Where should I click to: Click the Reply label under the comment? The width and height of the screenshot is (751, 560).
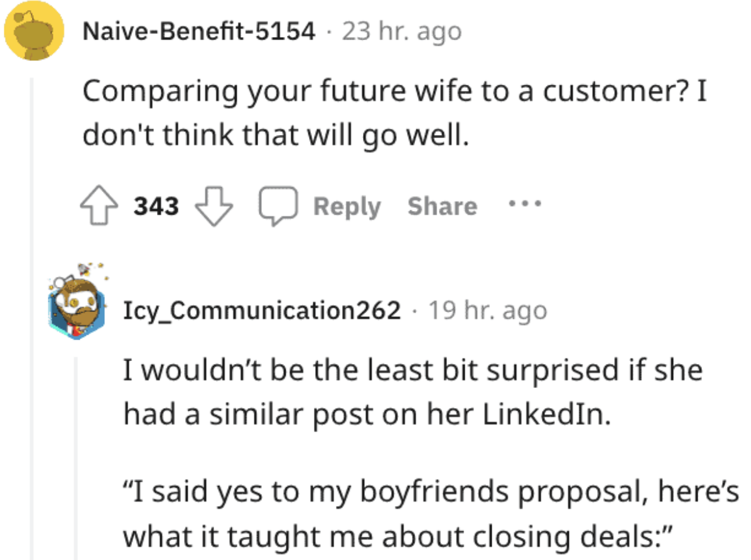pyautogui.click(x=347, y=207)
